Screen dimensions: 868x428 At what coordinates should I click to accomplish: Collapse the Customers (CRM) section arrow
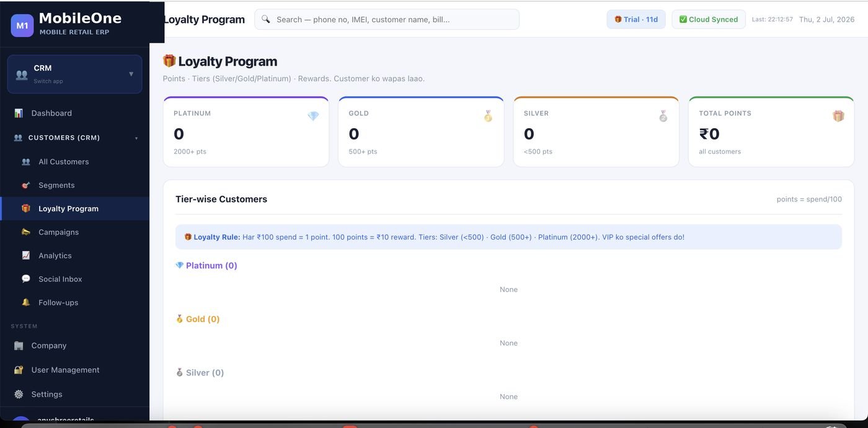pos(136,138)
